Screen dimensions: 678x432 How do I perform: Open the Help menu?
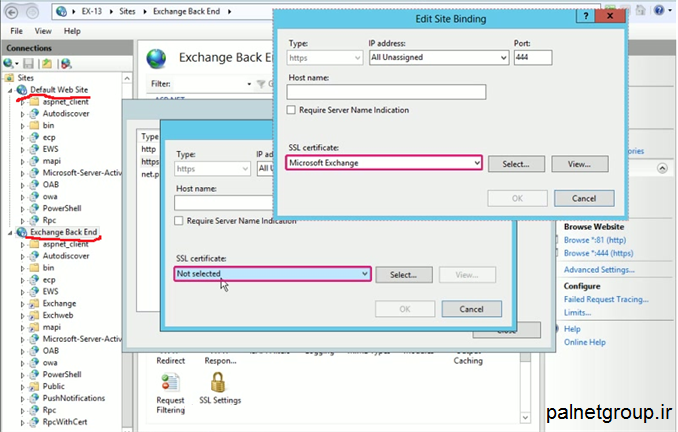(72, 31)
